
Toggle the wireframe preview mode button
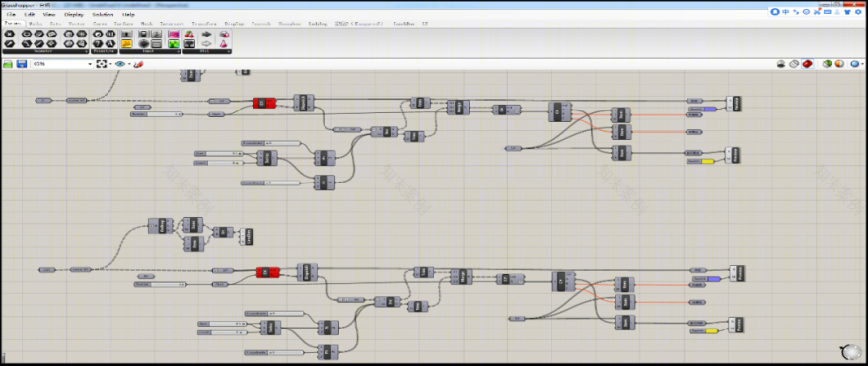(794, 64)
